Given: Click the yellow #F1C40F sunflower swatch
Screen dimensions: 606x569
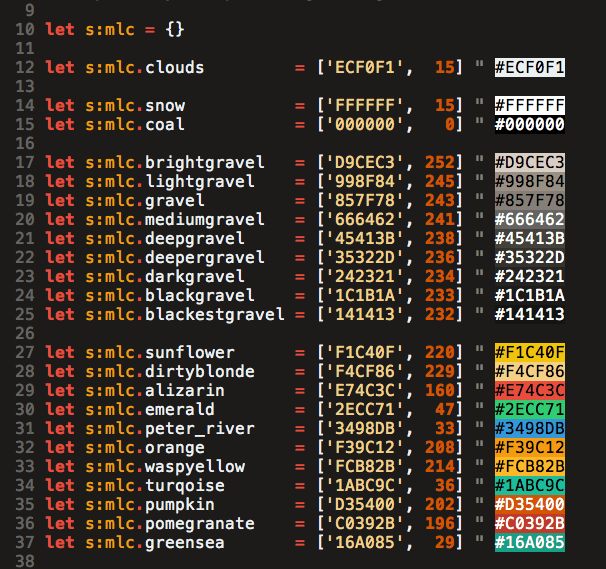Looking at the screenshot, I should [529, 352].
